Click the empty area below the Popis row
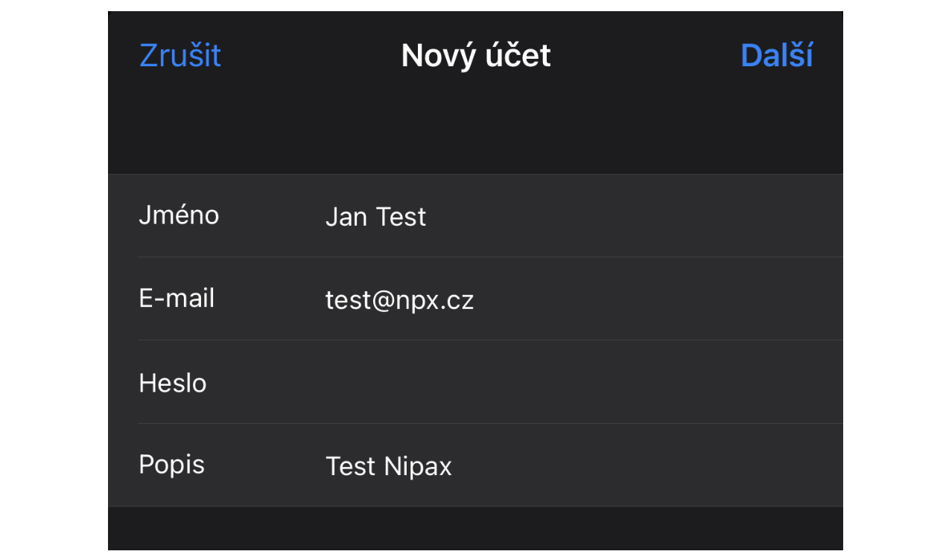This screenshot has height=560, width=943. point(475,529)
